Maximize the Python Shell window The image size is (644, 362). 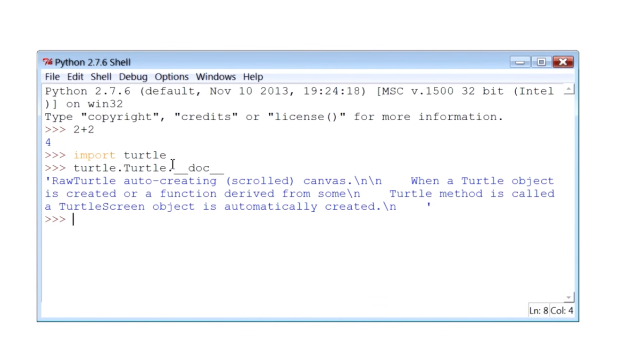tap(541, 62)
